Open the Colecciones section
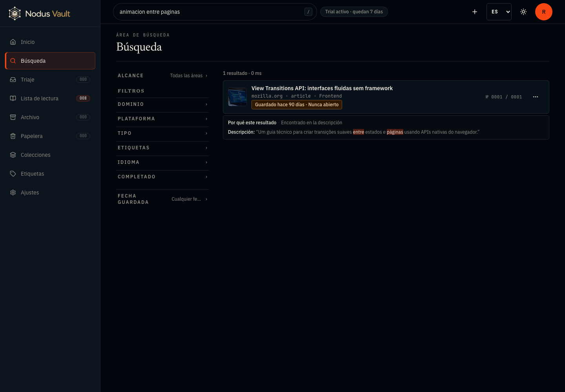565x392 pixels. [x=50, y=155]
